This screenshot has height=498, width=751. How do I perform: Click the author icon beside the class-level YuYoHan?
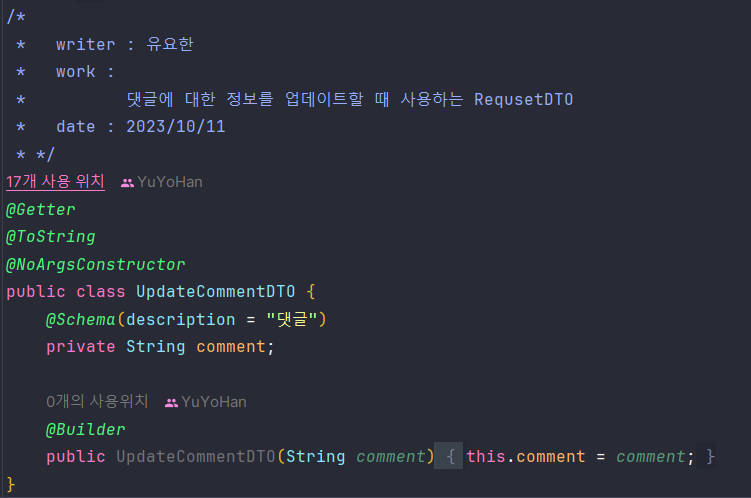coord(127,183)
